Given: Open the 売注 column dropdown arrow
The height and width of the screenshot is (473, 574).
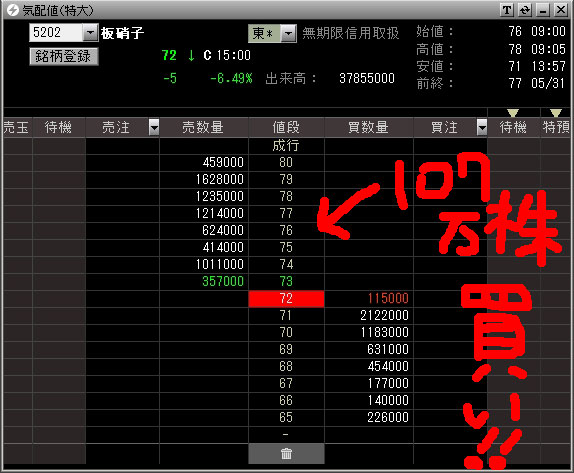Looking at the screenshot, I should 154,127.
